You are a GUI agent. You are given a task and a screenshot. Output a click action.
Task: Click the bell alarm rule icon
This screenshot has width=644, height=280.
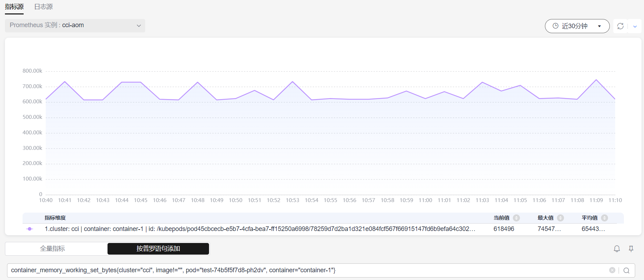click(617, 249)
